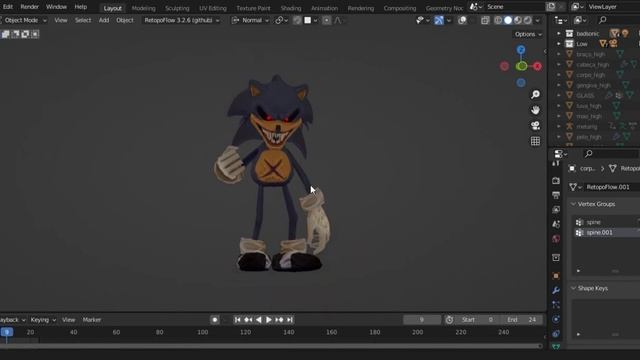Click first select mode icon top-left
The height and width of the screenshot is (360, 640).
[5, 34]
